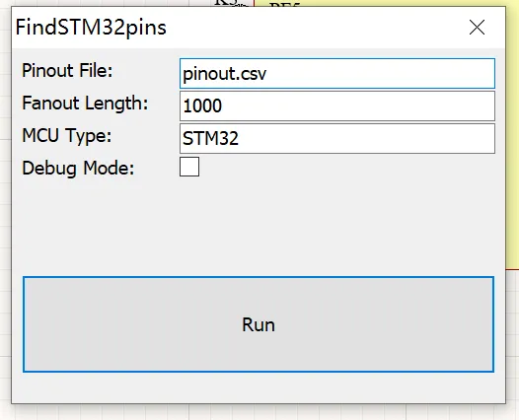Select the yellow schematic component behind the dialog
Image resolution: width=519 pixels, height=420 pixels.
(x=512, y=132)
